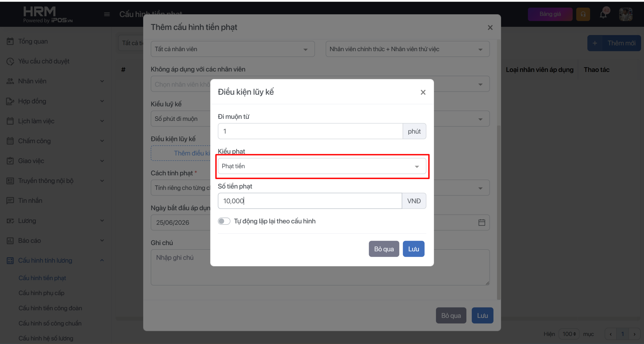This screenshot has height=344, width=644.
Task: Open the Tất cả nhân viên dropdown
Action: 232,49
